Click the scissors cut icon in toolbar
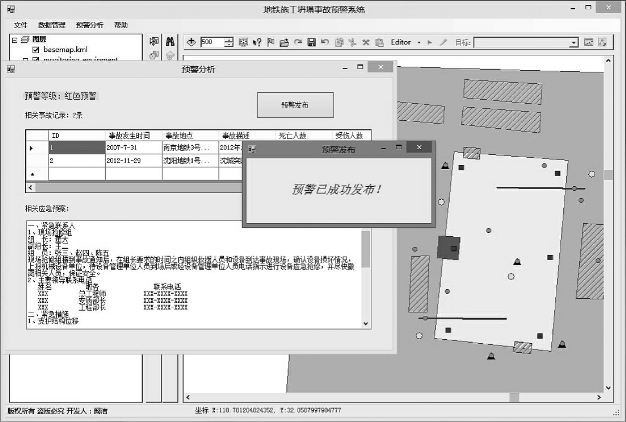This screenshot has height=422, width=626. click(x=353, y=43)
